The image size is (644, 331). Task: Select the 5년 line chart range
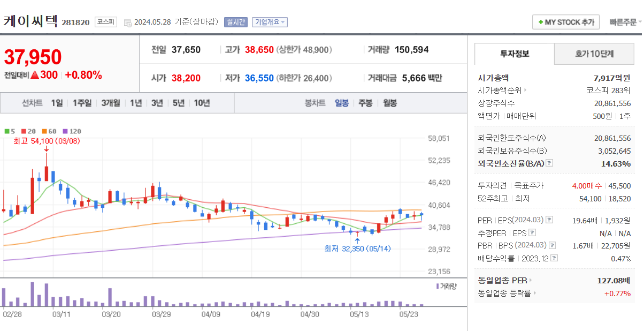click(178, 103)
